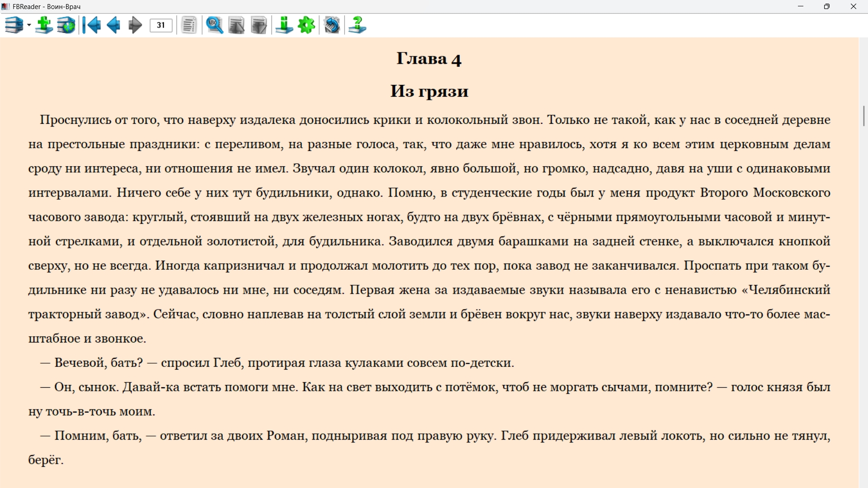
Task: Restore down the FBReader window
Action: click(x=827, y=6)
